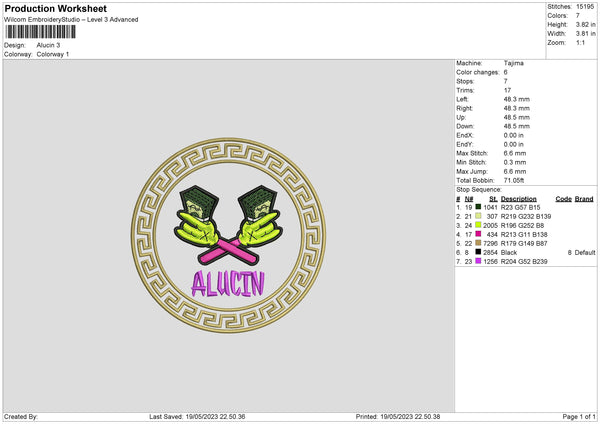
Task: Click the tan swatch R179 G149 B87
Action: pyautogui.click(x=478, y=243)
